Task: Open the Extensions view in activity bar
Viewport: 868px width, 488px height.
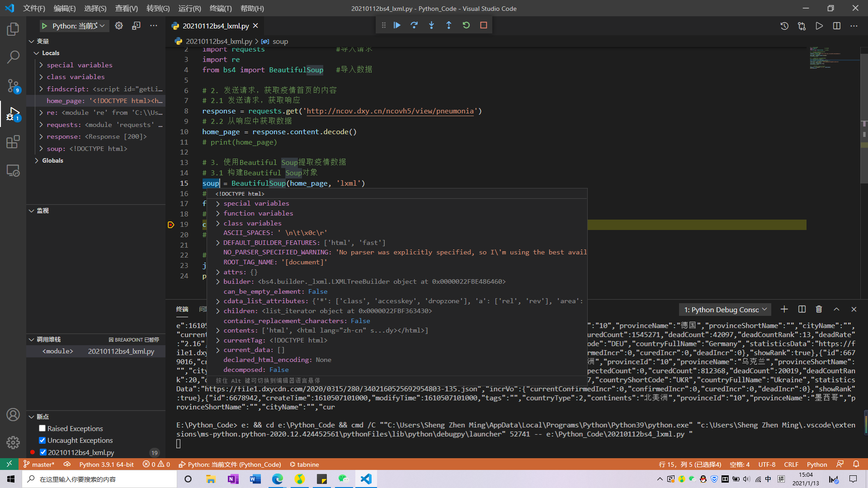Action: coord(13,142)
